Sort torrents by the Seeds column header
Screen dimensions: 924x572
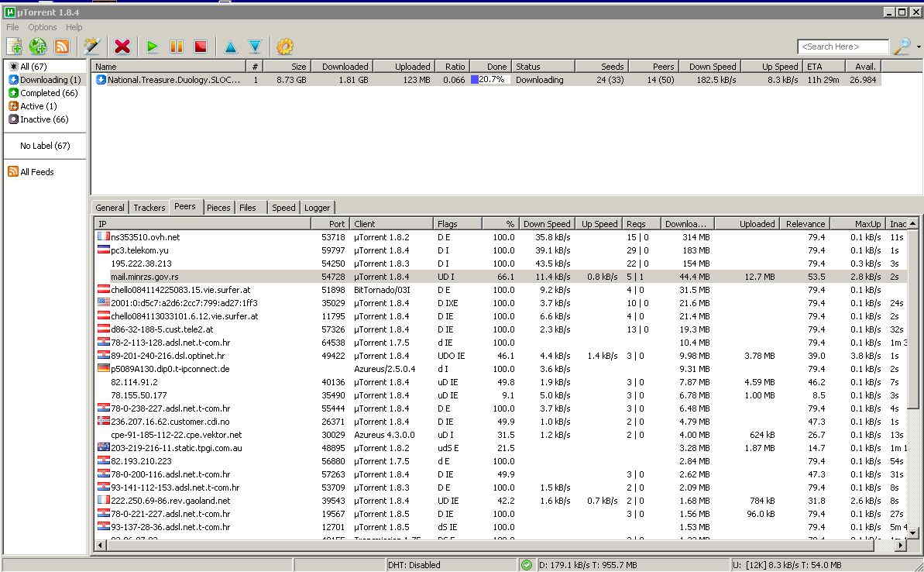pyautogui.click(x=602, y=67)
